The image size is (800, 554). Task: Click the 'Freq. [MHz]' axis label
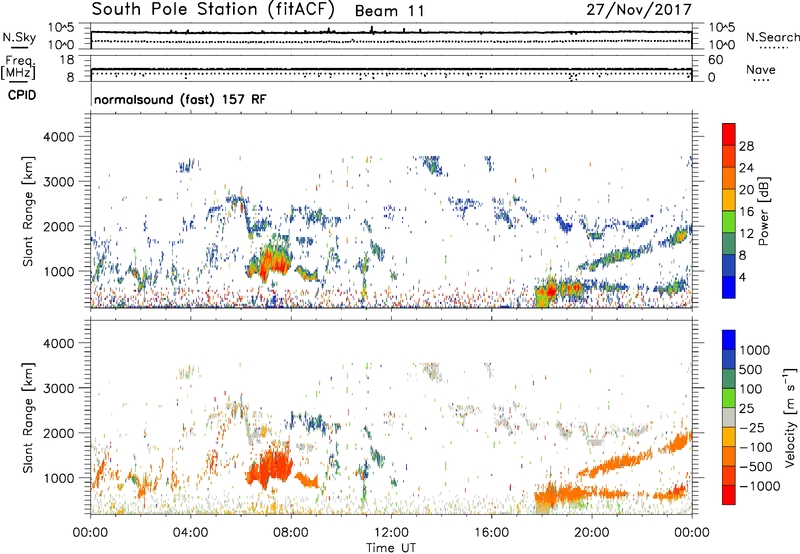(x=18, y=67)
